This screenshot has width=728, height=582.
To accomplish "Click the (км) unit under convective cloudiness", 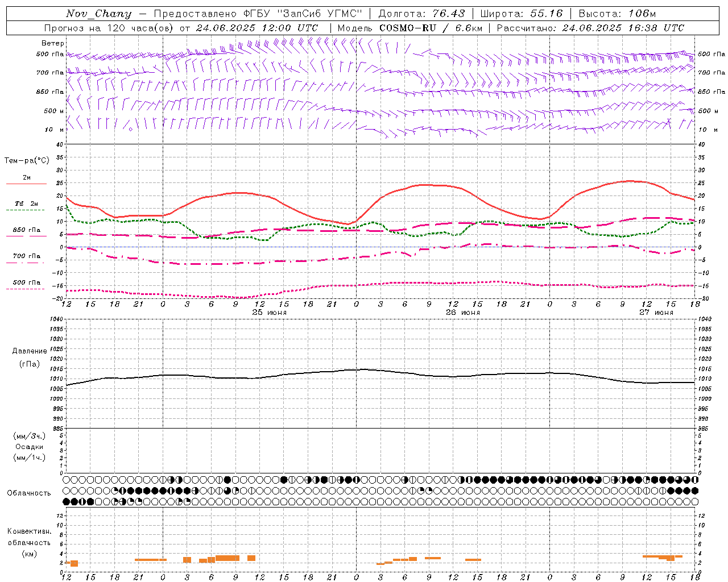I will point(30,554).
